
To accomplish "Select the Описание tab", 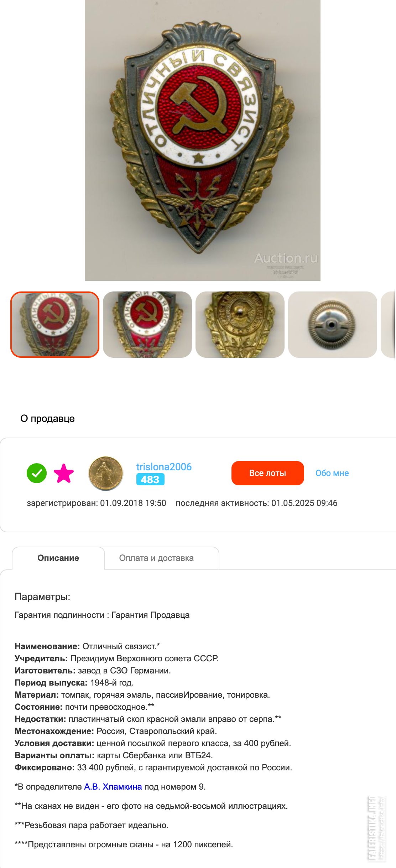I will 58,558.
